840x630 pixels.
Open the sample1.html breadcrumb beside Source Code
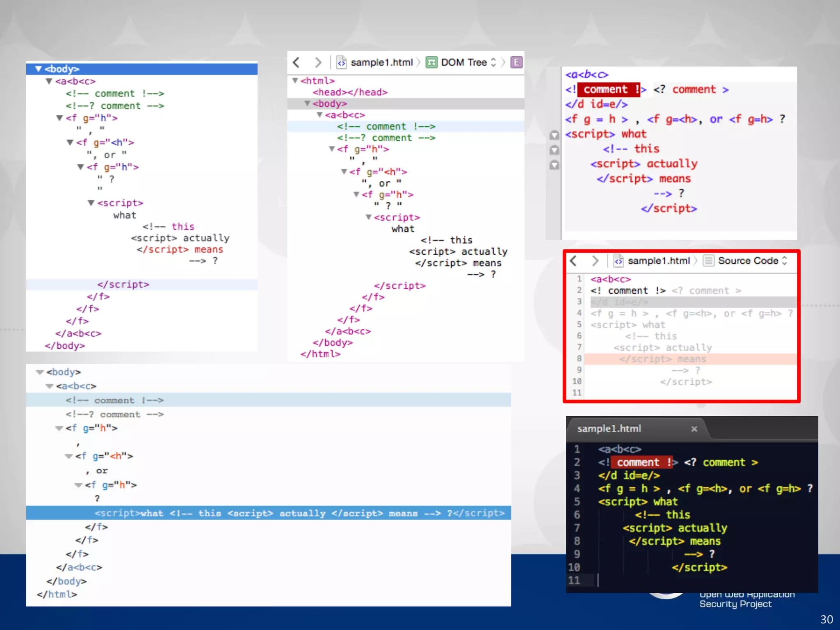652,260
